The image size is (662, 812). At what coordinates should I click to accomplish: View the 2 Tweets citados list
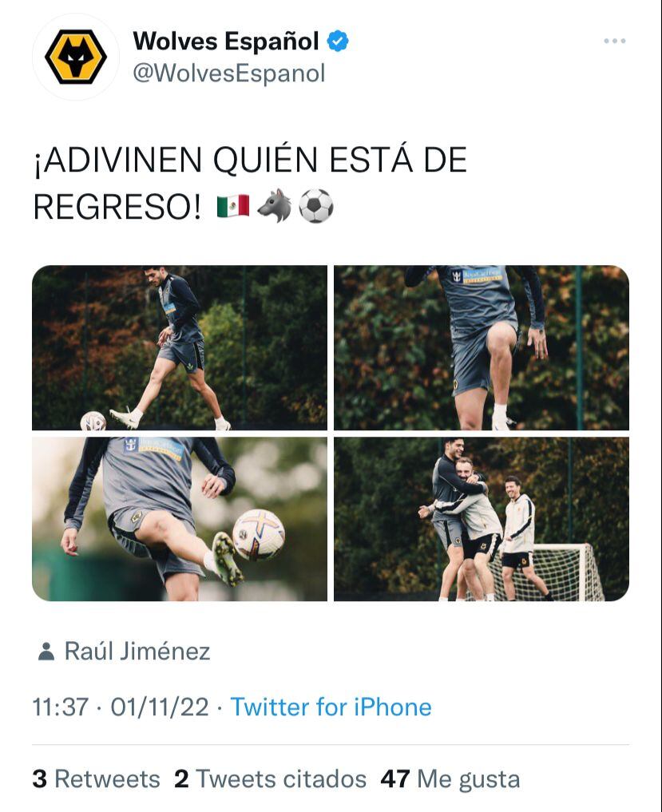[x=270, y=778]
